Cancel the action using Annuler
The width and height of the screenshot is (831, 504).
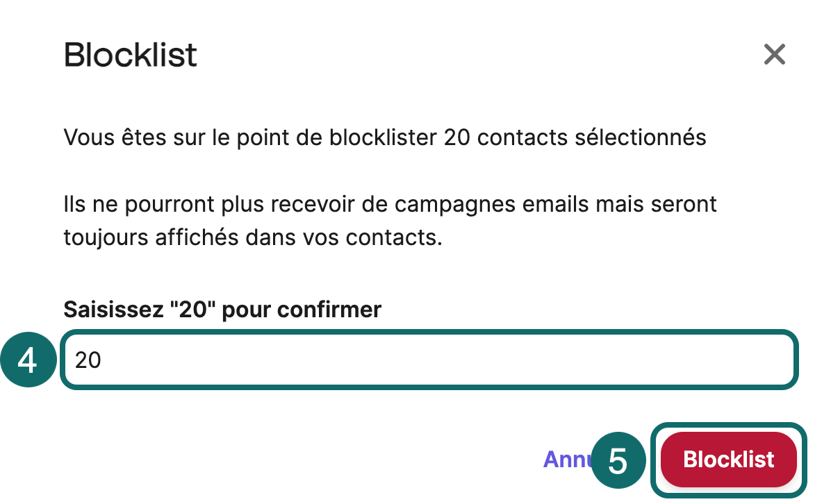[x=570, y=460]
